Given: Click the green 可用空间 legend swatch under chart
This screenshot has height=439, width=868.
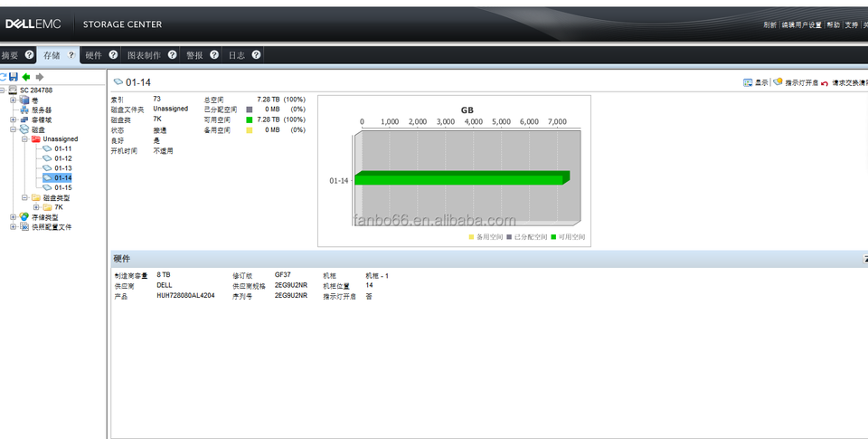Looking at the screenshot, I should pyautogui.click(x=553, y=236).
